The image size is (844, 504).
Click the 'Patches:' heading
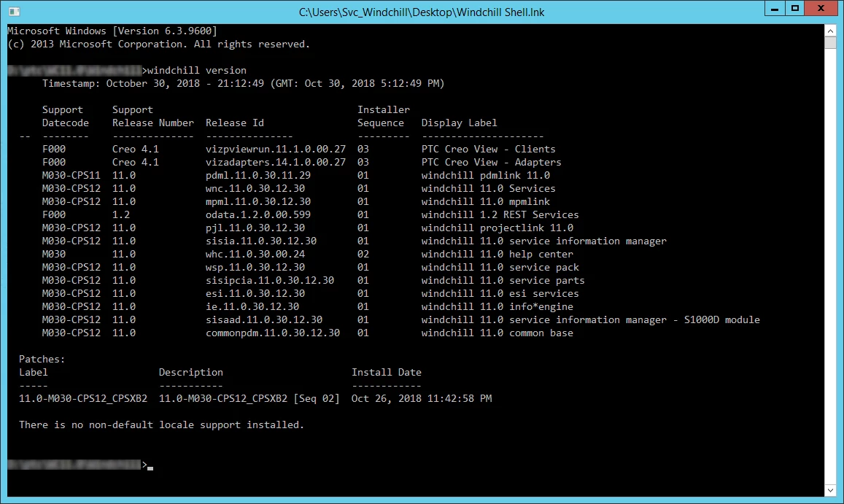42,359
